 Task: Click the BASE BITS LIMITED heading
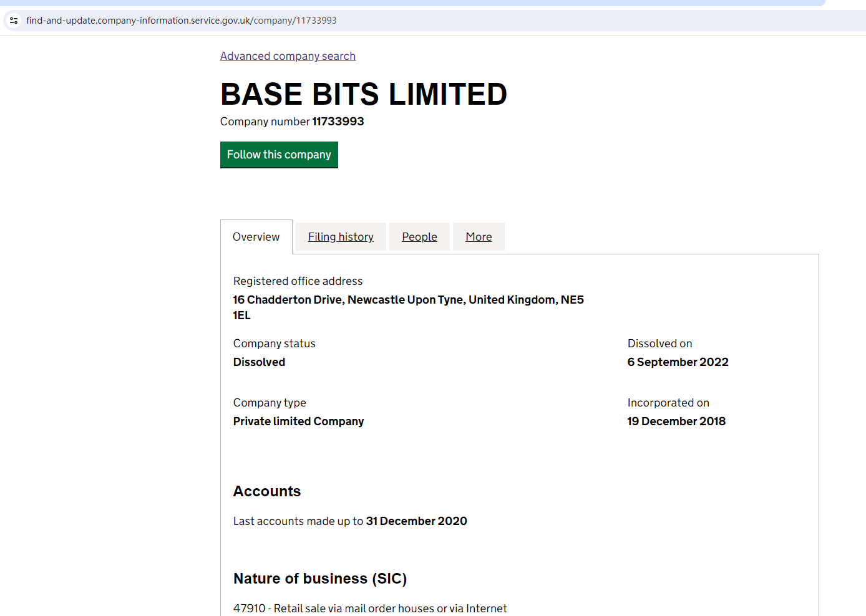(x=363, y=95)
